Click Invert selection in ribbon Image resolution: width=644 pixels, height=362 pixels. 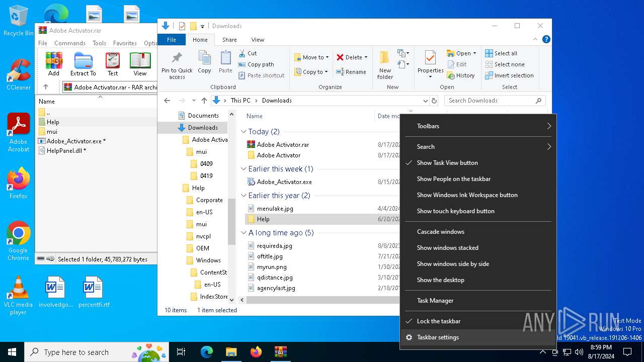[x=509, y=75]
